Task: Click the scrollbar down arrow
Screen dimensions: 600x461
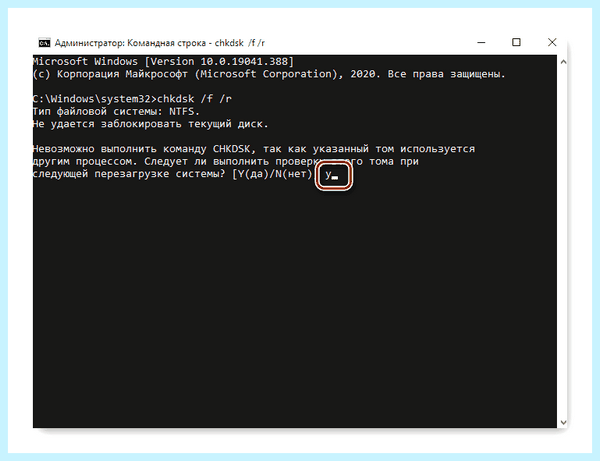Action: click(x=563, y=422)
